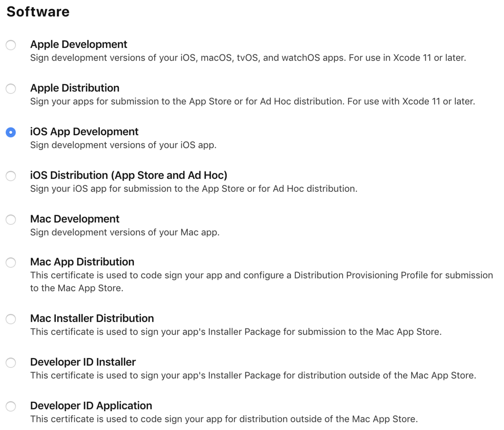Click description mentioning tvOS and watchOS apps
The image size is (504, 430).
(x=248, y=58)
